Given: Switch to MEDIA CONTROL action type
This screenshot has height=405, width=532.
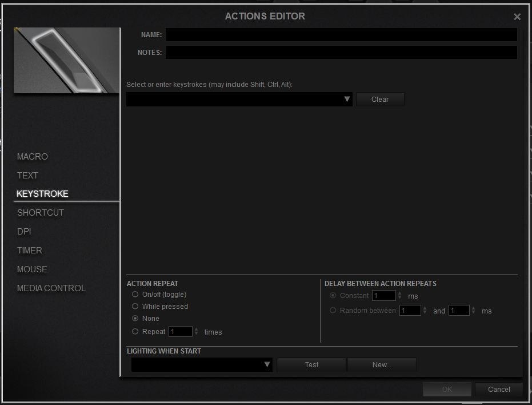Looking at the screenshot, I should pyautogui.click(x=51, y=288).
